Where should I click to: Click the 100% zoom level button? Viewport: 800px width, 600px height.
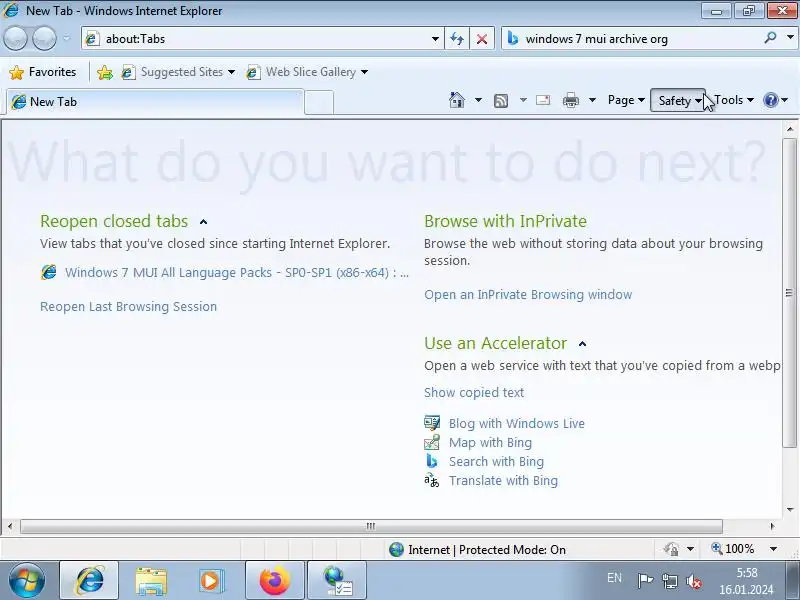[x=733, y=549]
